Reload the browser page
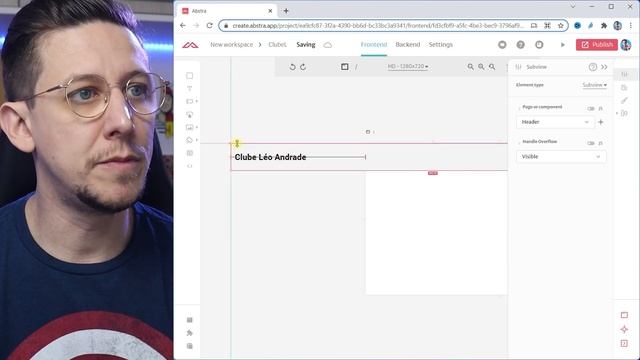 pyautogui.click(x=209, y=25)
